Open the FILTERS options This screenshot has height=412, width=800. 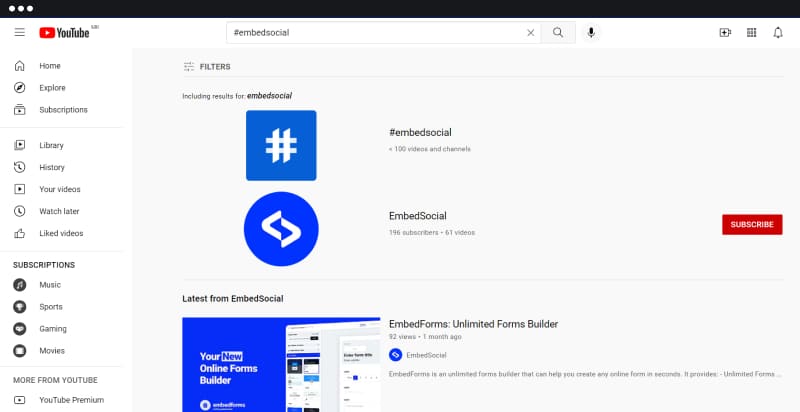point(207,67)
